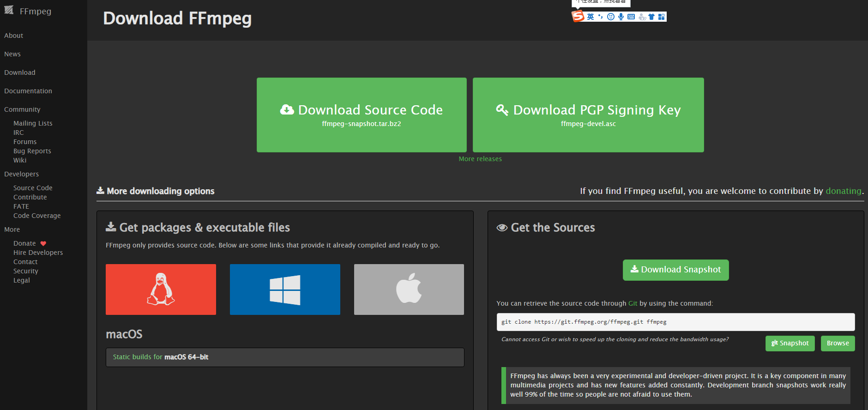Open Contact link in sidebar
This screenshot has width=868, height=410.
click(x=25, y=262)
